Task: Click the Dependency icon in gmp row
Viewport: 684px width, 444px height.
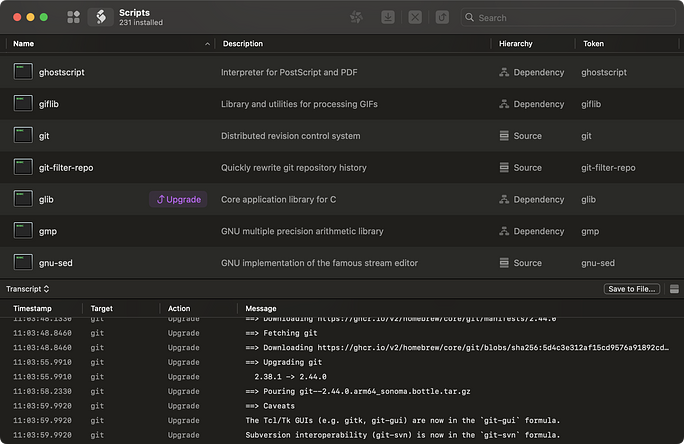Action: pyautogui.click(x=504, y=231)
